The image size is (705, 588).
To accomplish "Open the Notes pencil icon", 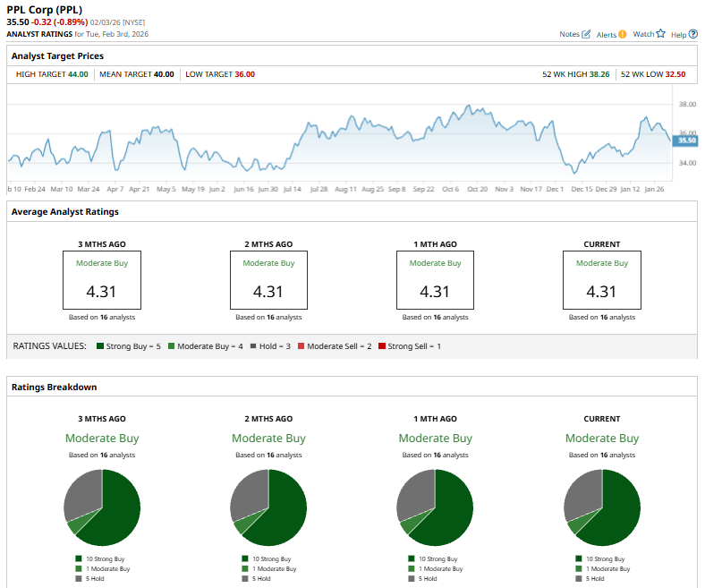I will tap(586, 34).
